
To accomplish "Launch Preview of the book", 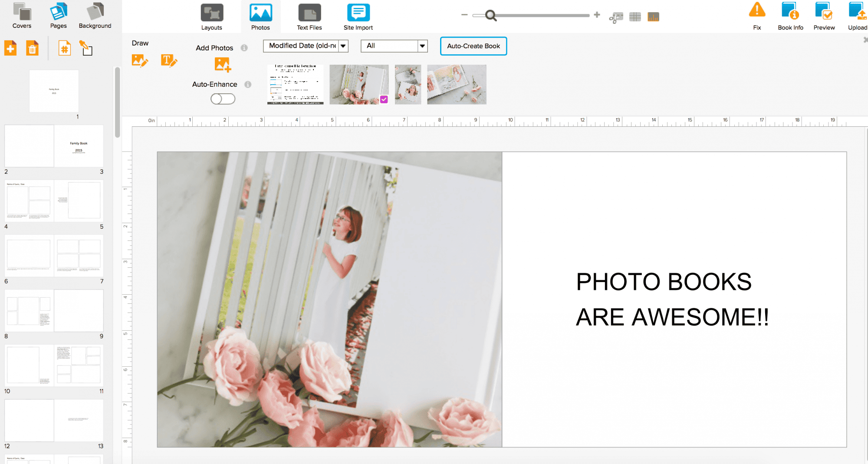I will (824, 12).
